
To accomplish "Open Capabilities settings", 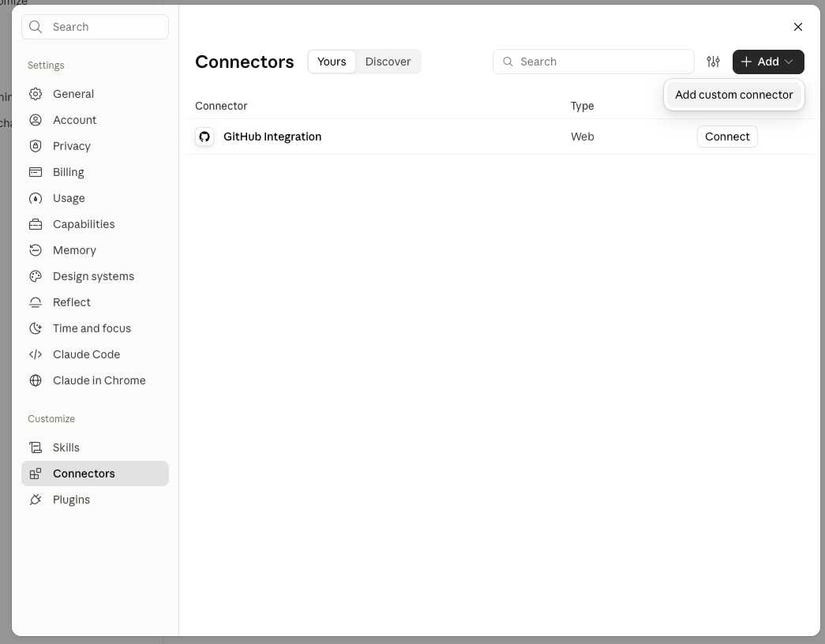I will click(x=95, y=224).
